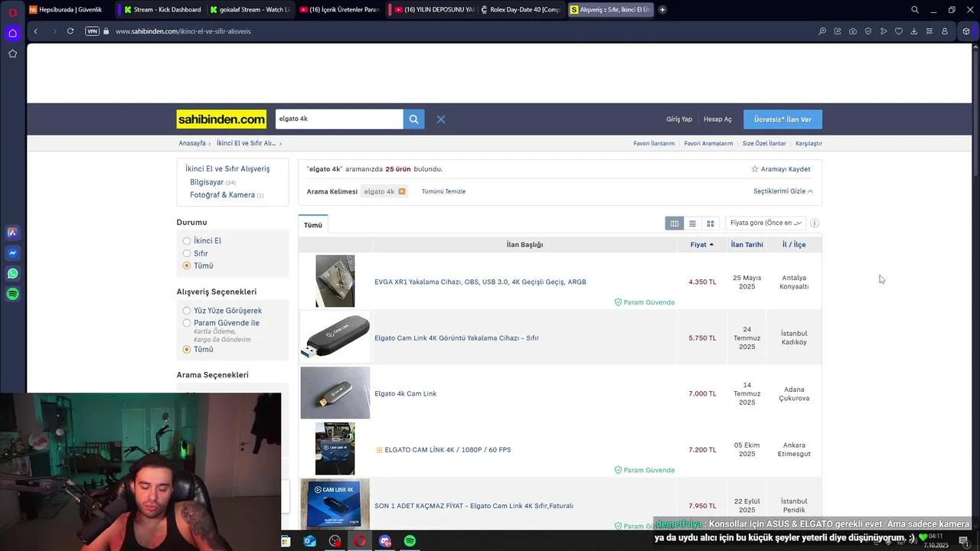Sort by İlan Tarihi column header
This screenshot has width=980, height=551.
746,245
